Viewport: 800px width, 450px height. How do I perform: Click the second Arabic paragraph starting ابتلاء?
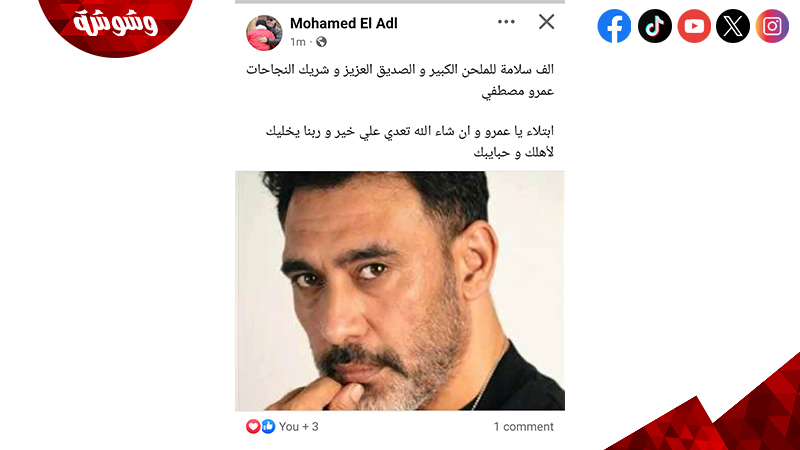click(410, 141)
